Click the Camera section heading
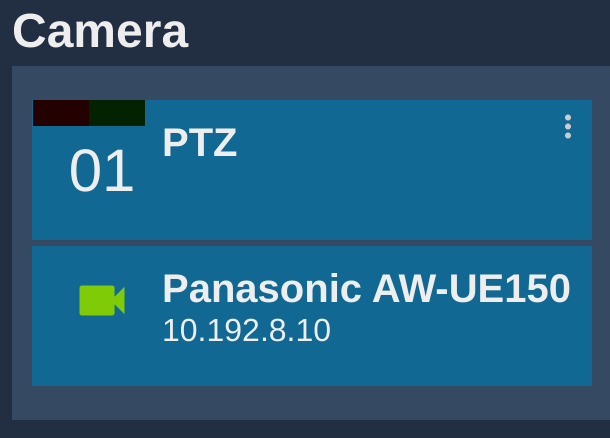The image size is (610, 438). [x=100, y=31]
